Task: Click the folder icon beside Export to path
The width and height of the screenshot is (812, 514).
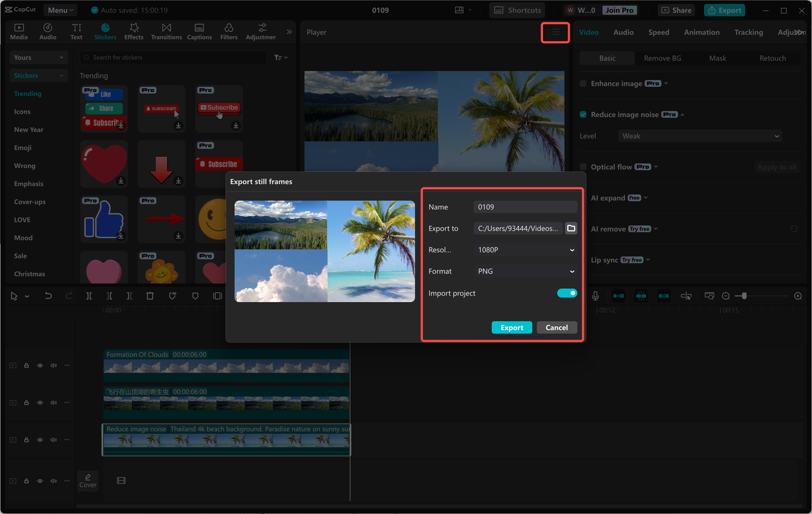Action: pyautogui.click(x=571, y=228)
